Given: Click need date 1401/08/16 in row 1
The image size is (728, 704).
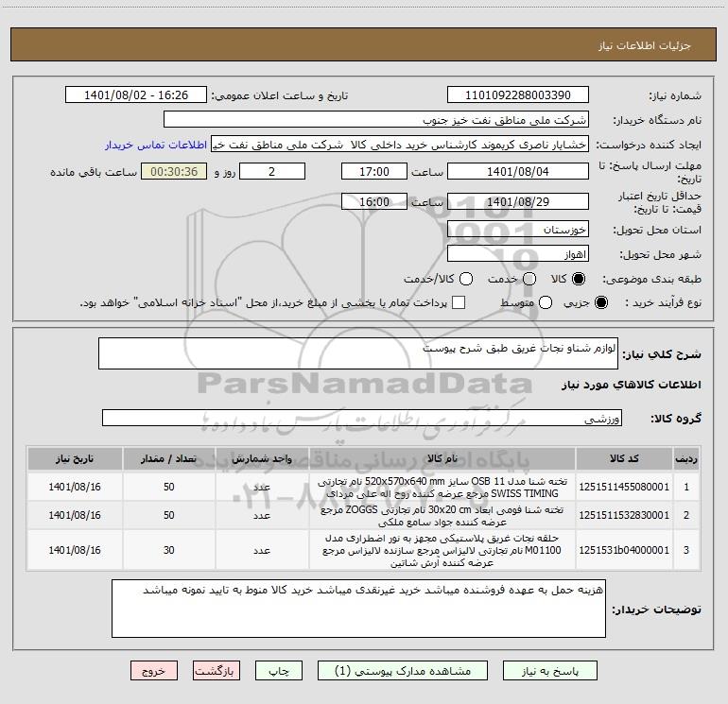Looking at the screenshot, I should pyautogui.click(x=75, y=487).
